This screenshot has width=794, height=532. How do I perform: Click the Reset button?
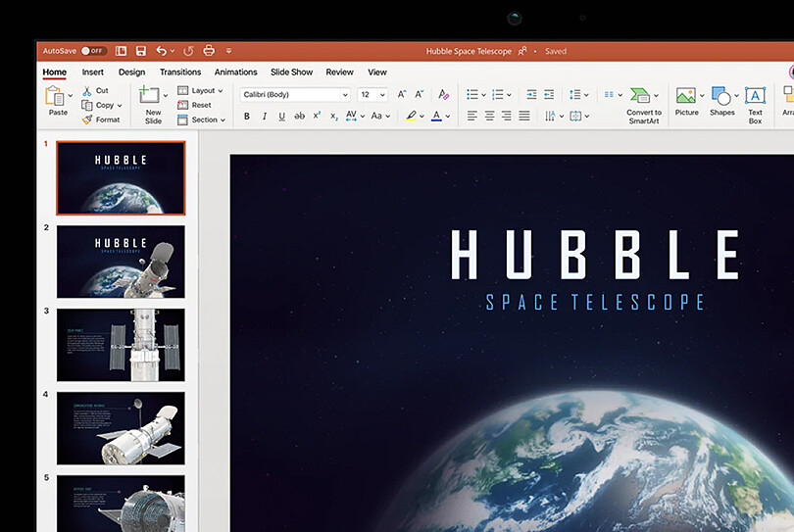click(195, 105)
